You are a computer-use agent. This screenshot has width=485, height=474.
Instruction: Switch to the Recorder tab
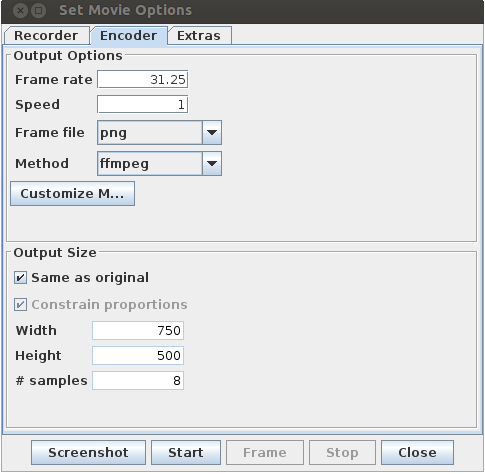46,35
